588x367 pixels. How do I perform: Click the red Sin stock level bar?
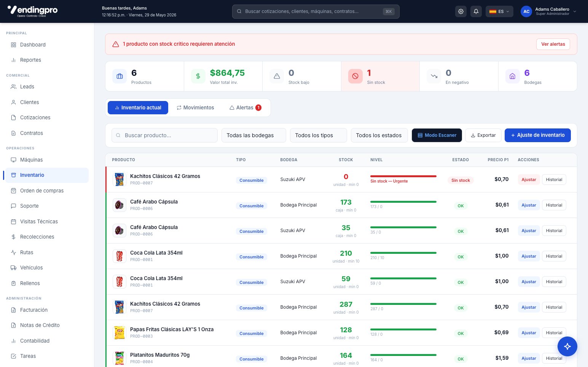(x=403, y=176)
